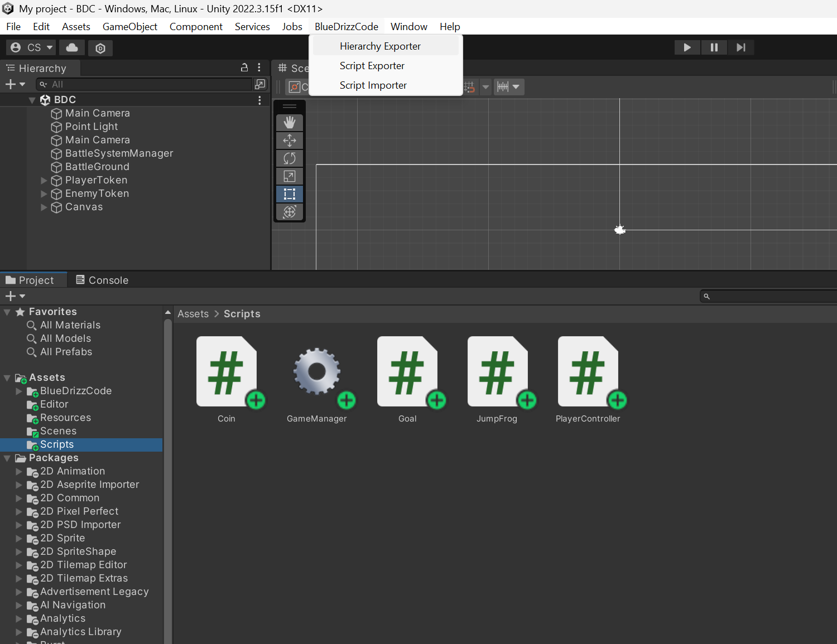Click the Project search field

pyautogui.click(x=769, y=296)
